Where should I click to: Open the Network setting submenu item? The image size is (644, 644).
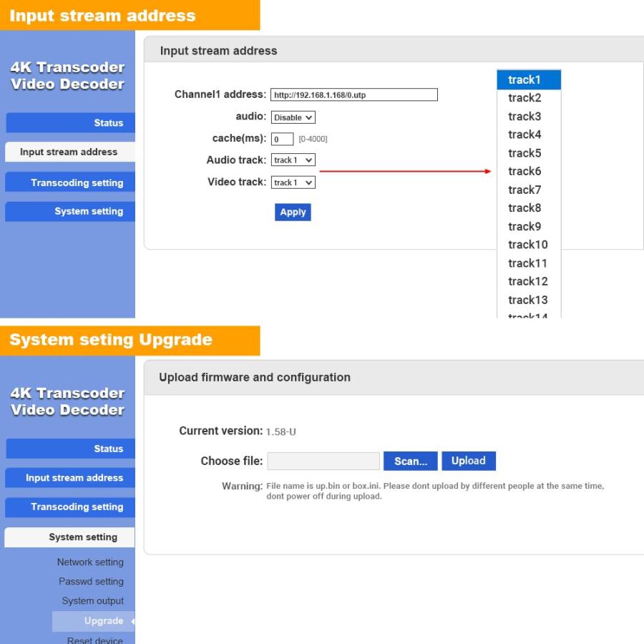pyautogui.click(x=91, y=562)
